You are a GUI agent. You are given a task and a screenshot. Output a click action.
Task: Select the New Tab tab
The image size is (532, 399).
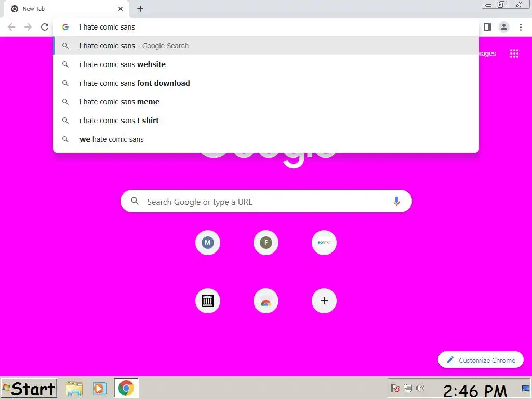(66, 9)
